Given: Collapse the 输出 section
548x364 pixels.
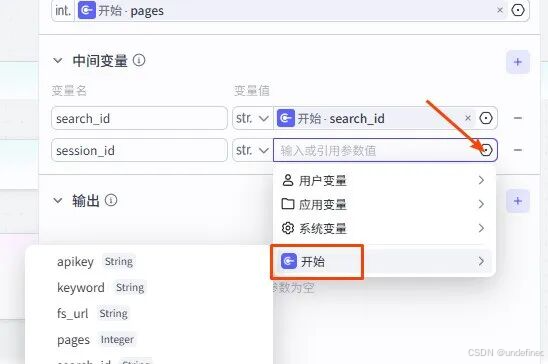Looking at the screenshot, I should tap(58, 201).
